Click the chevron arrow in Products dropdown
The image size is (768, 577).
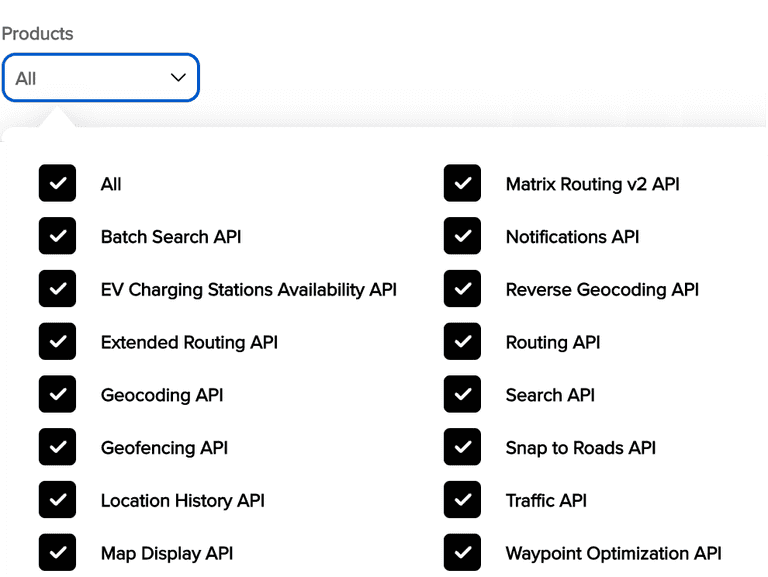178,78
